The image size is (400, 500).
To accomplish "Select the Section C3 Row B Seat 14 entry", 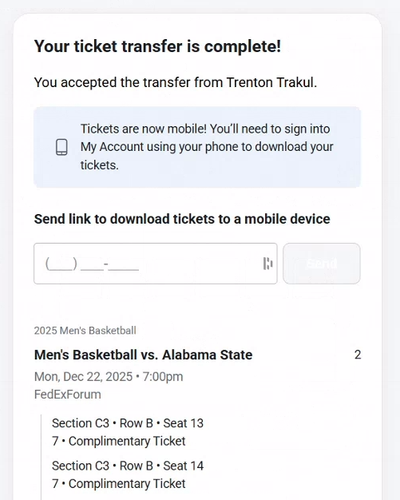I will (x=128, y=466).
